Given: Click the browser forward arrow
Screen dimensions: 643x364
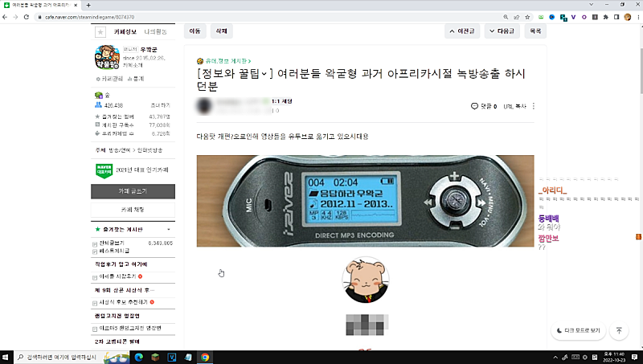Looking at the screenshot, I should pos(15,17).
